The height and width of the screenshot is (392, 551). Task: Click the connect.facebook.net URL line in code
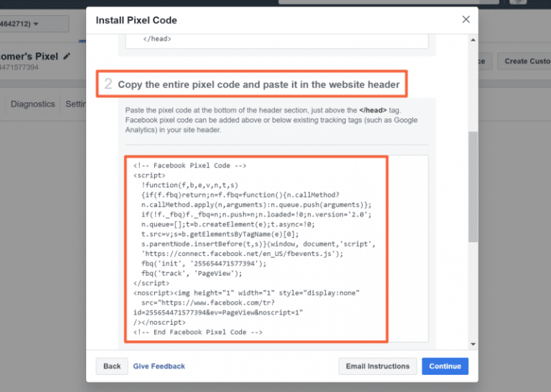(x=242, y=254)
